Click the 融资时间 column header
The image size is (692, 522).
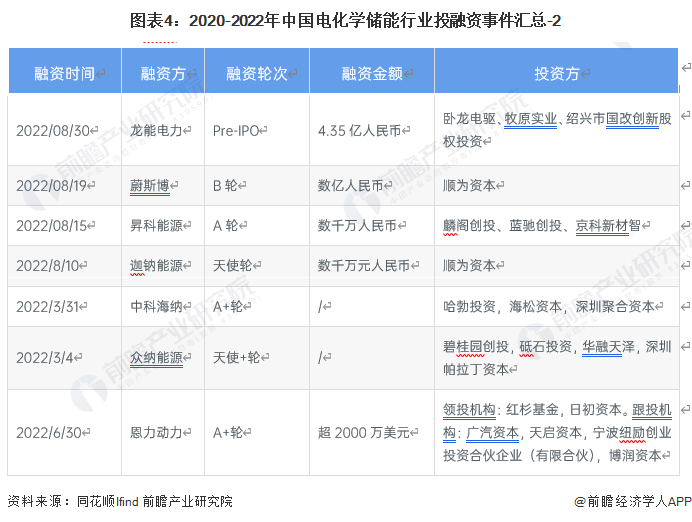[65, 71]
